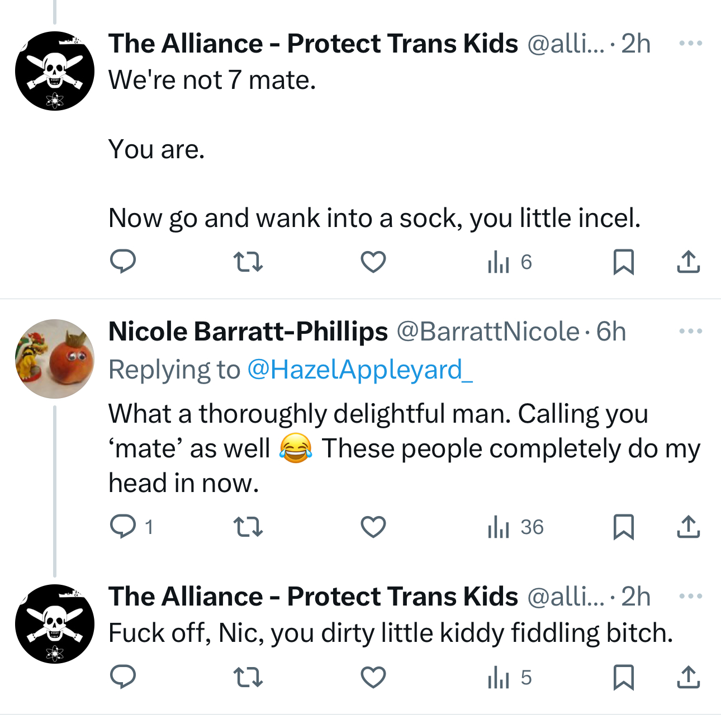Open more options on Nicole's tweet
Screen dimensions: 721x728
pos(691,332)
